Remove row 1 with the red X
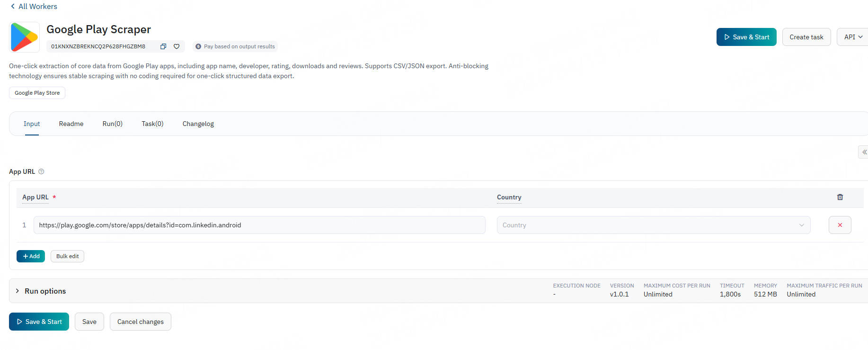This screenshot has height=350, width=868. pyautogui.click(x=840, y=225)
